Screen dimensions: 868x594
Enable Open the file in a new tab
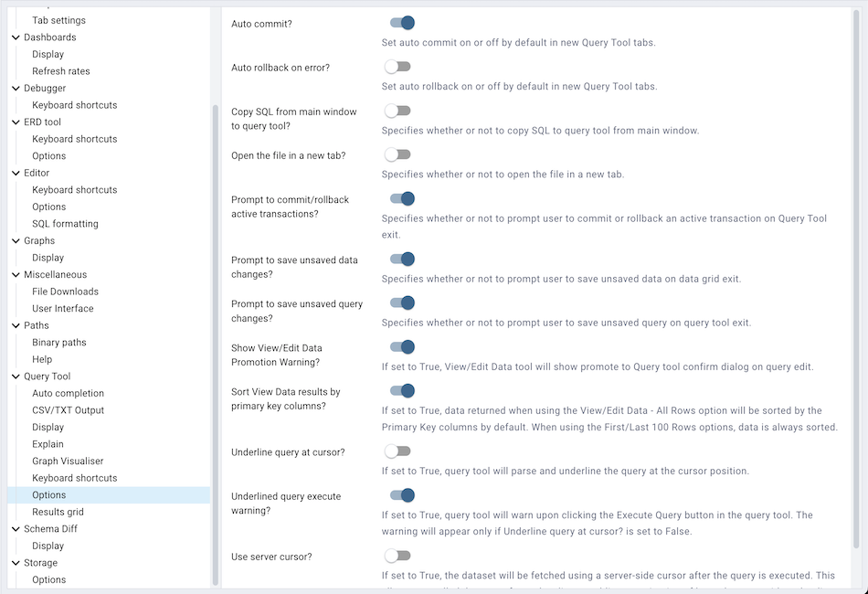click(x=398, y=154)
